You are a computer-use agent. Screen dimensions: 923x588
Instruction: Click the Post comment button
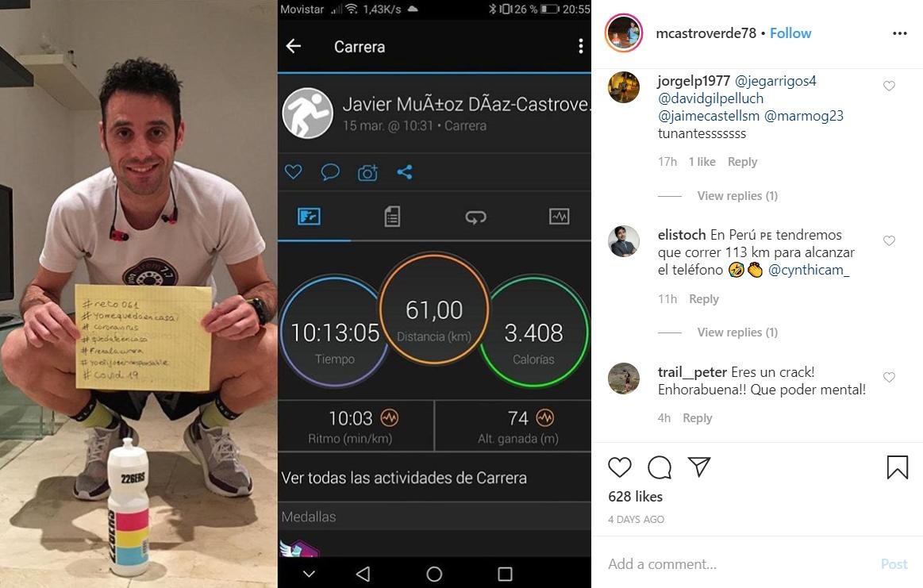point(894,564)
